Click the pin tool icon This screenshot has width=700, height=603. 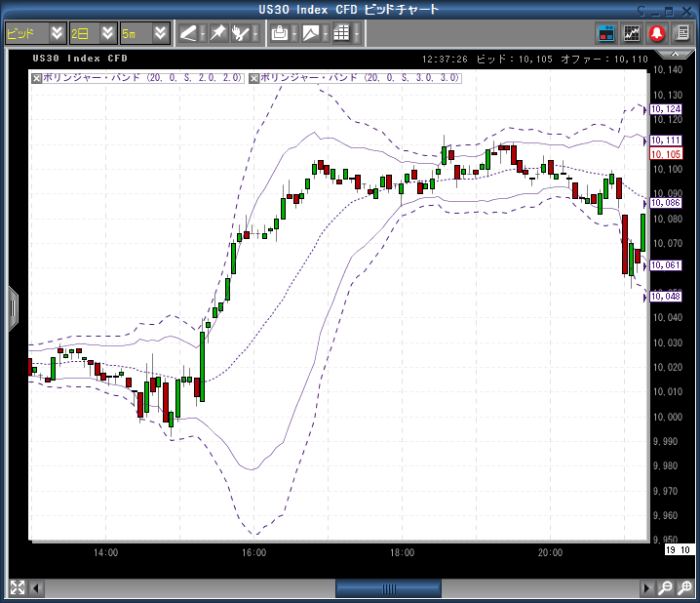tap(217, 33)
